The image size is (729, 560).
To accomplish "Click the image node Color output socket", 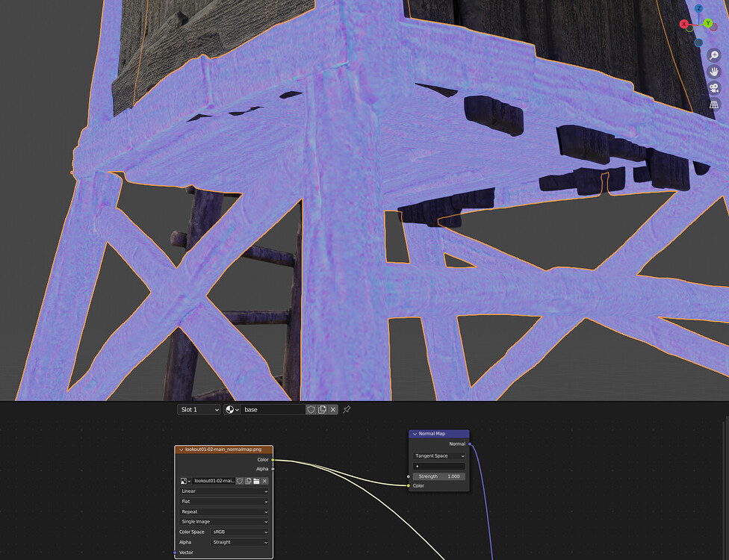I will 273,460.
